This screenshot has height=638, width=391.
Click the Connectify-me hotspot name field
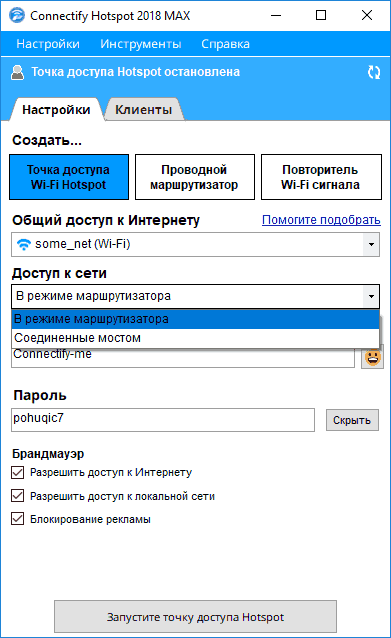tap(183, 358)
